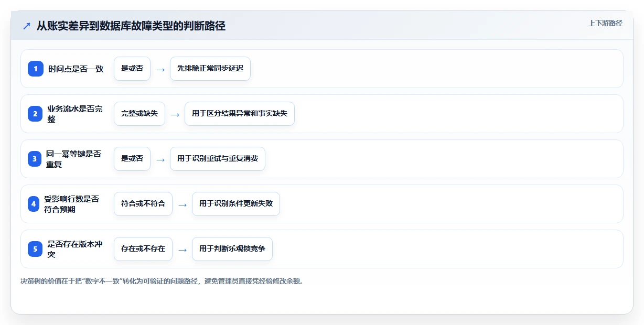Click the 先排除正常同步延迟 result box
This screenshot has width=644, height=325.
(x=210, y=69)
